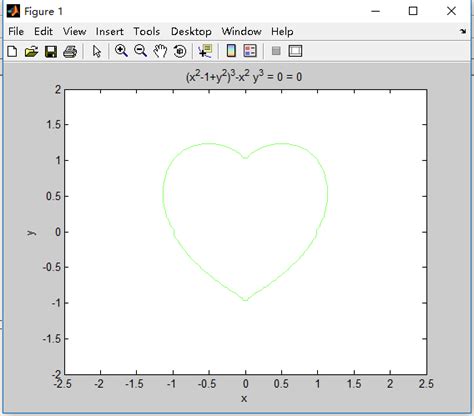Open the Insert menu

click(x=110, y=31)
